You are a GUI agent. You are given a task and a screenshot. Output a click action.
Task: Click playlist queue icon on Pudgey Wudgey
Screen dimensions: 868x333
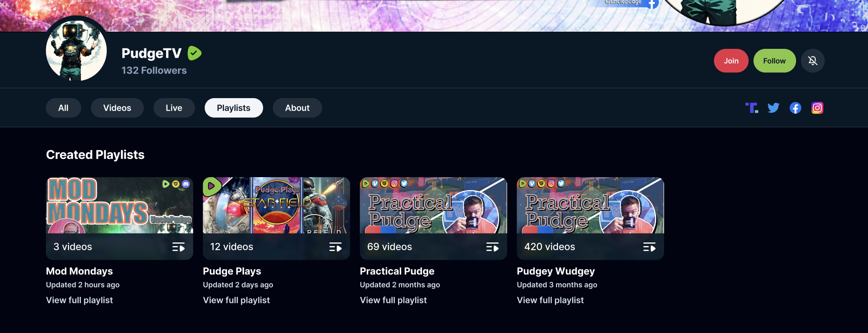[649, 247]
